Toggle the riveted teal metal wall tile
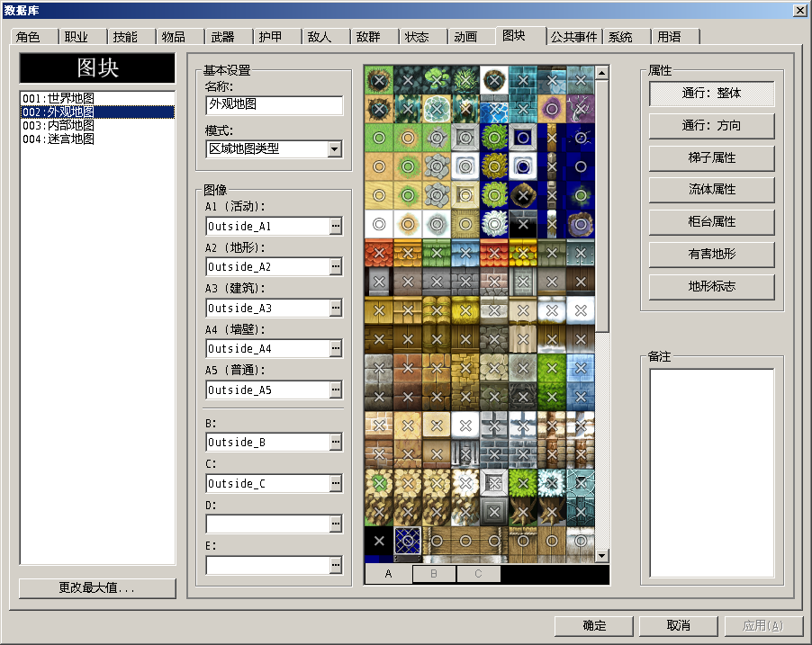The height and width of the screenshot is (645, 812). [x=581, y=253]
